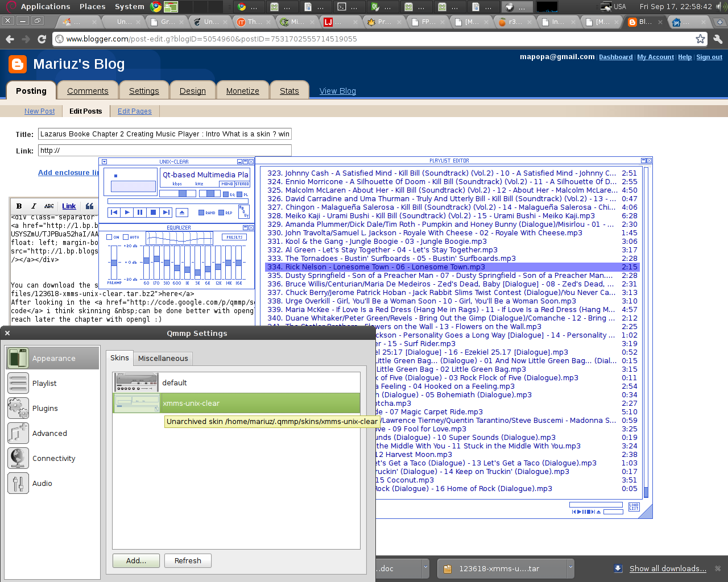
Task: Click the Qmmp seek position bar
Action: pos(178,201)
